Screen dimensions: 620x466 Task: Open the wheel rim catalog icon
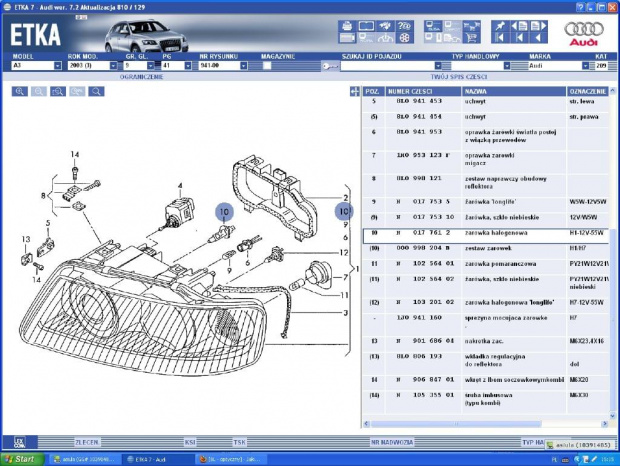click(x=404, y=38)
